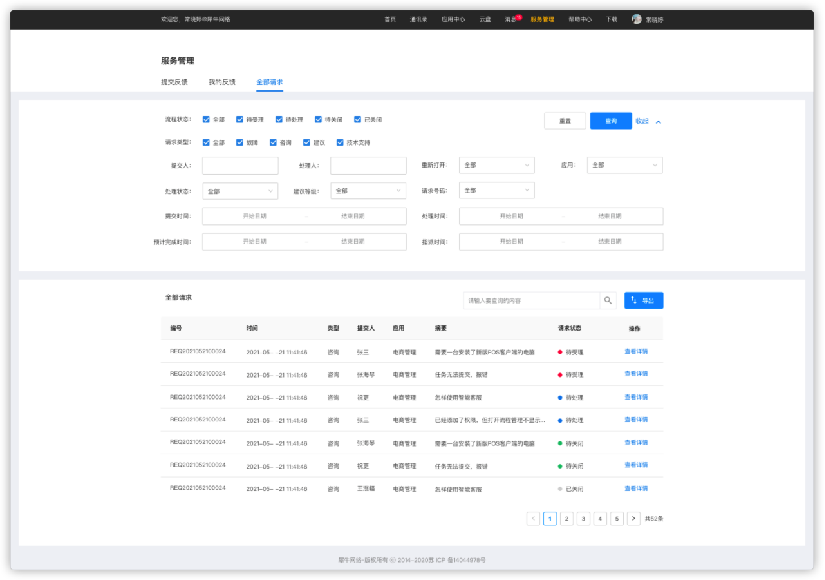Switch to the 提交反馈 tab

click(x=174, y=82)
